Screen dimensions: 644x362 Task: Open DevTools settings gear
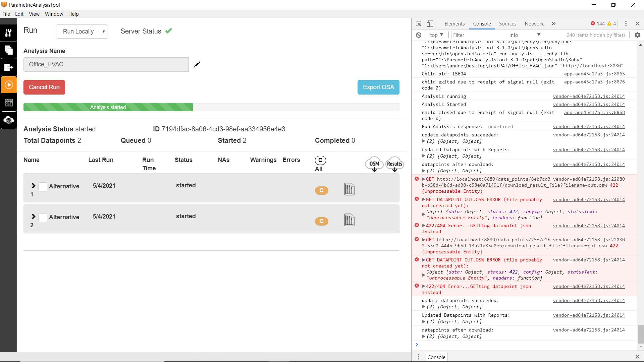(637, 35)
